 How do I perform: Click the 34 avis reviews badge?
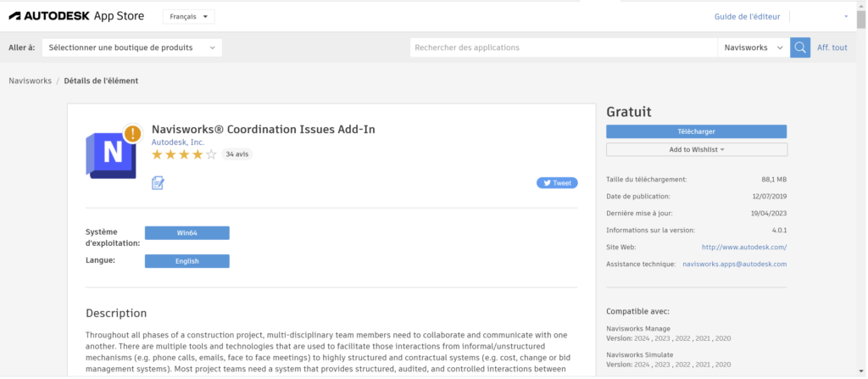tap(237, 154)
